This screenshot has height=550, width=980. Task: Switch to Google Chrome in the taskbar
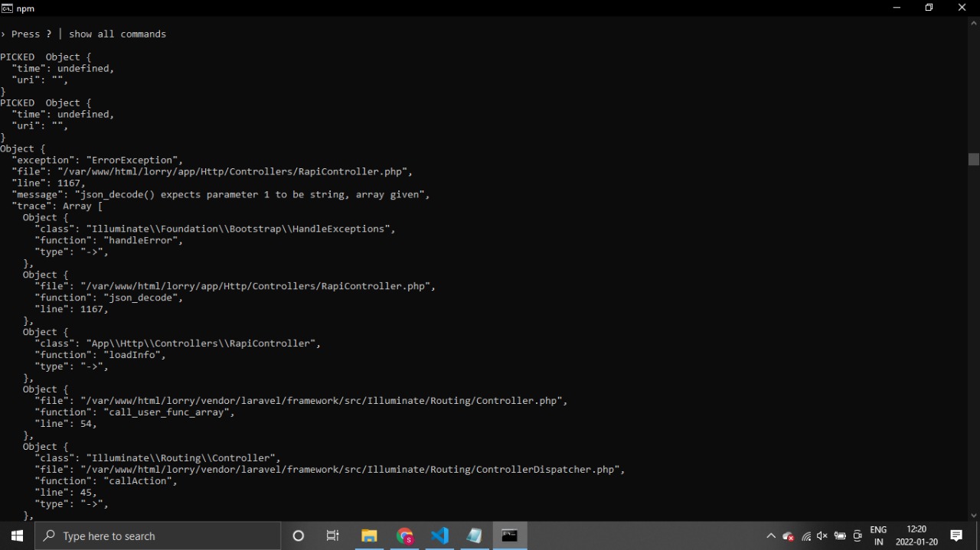404,535
